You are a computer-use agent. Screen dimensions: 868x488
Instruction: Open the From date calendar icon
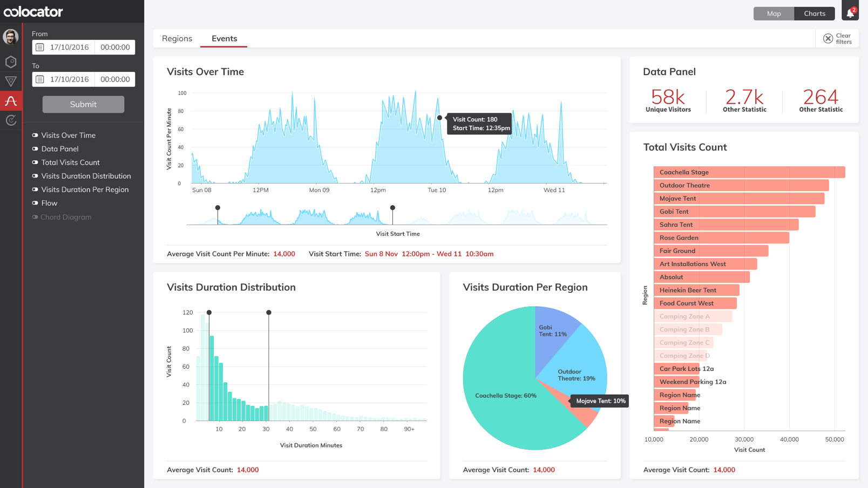point(40,48)
